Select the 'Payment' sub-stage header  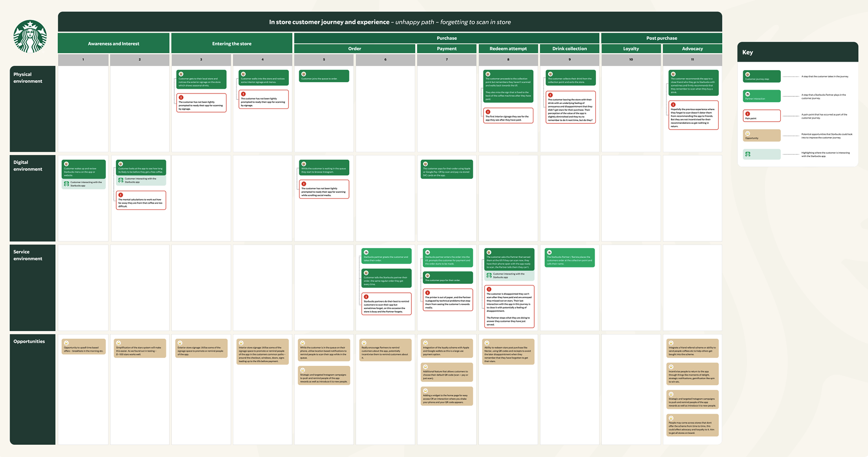pyautogui.click(x=447, y=48)
